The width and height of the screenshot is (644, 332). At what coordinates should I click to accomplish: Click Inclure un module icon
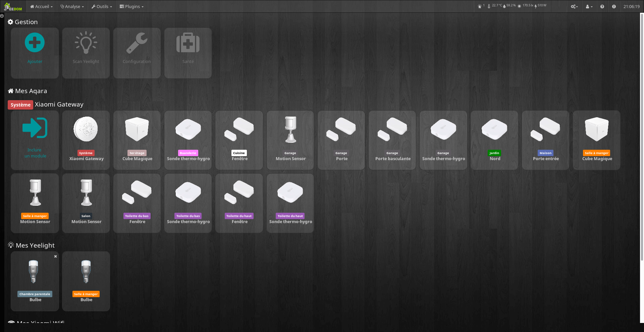35,128
